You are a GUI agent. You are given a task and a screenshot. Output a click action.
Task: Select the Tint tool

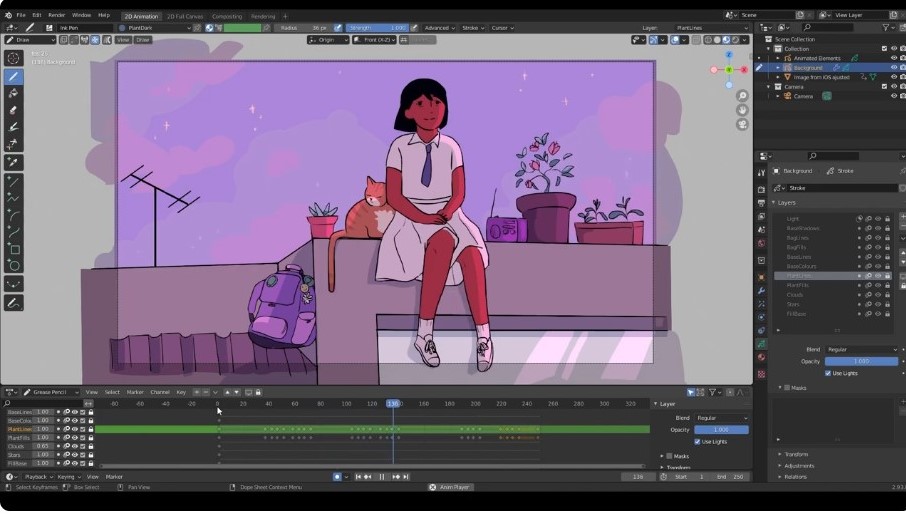14,127
